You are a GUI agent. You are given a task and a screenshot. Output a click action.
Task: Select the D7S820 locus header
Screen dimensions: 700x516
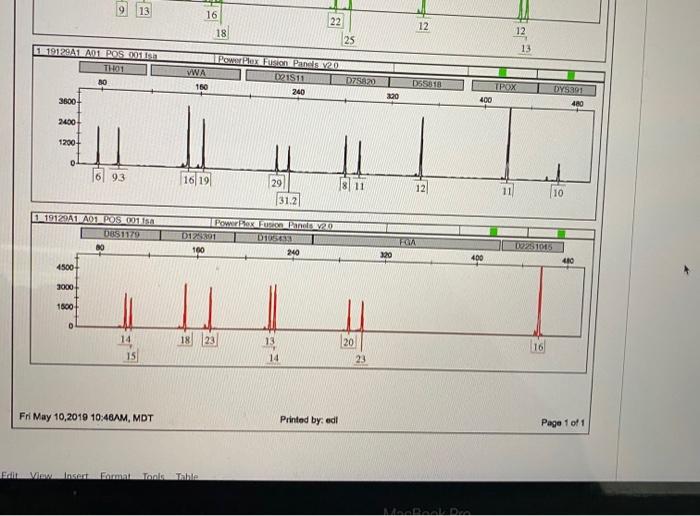pos(360,81)
